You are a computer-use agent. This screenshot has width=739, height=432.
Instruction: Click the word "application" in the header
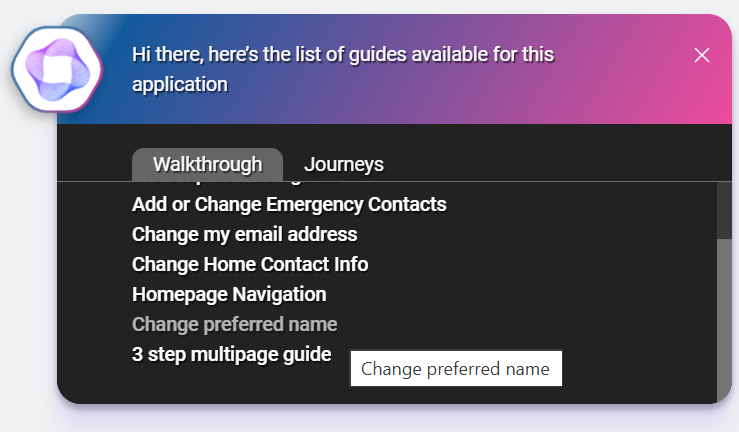180,84
